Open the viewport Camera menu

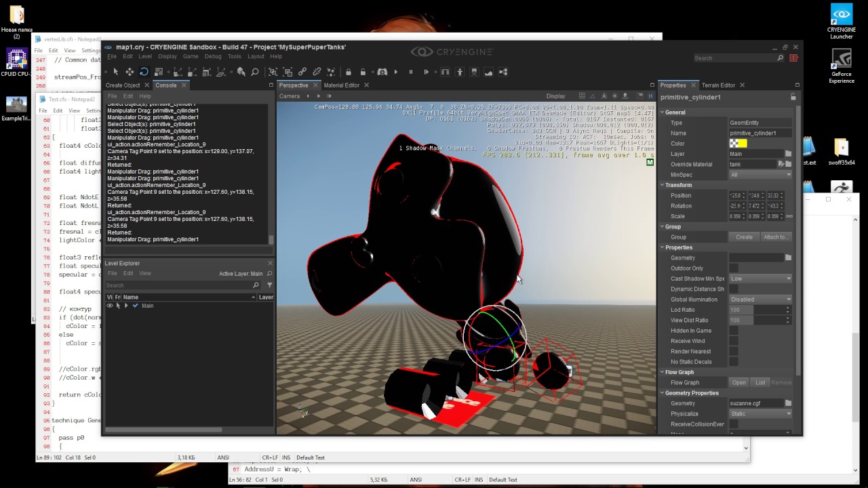[x=290, y=96]
